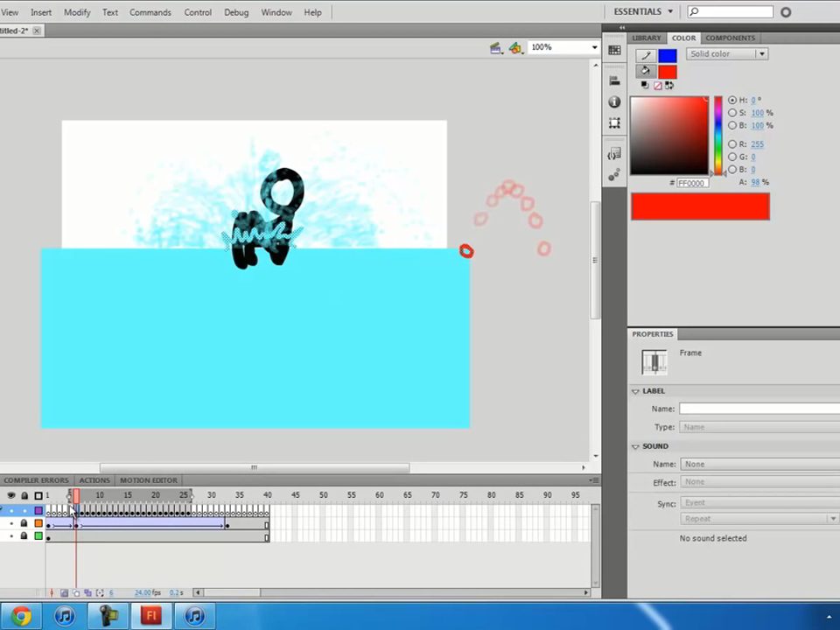
Task: Open the Info panel icon
Action: [x=614, y=101]
